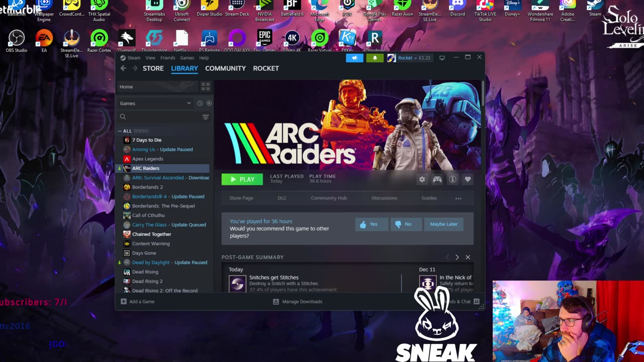Switch to the LIBRARY tab

coord(184,68)
